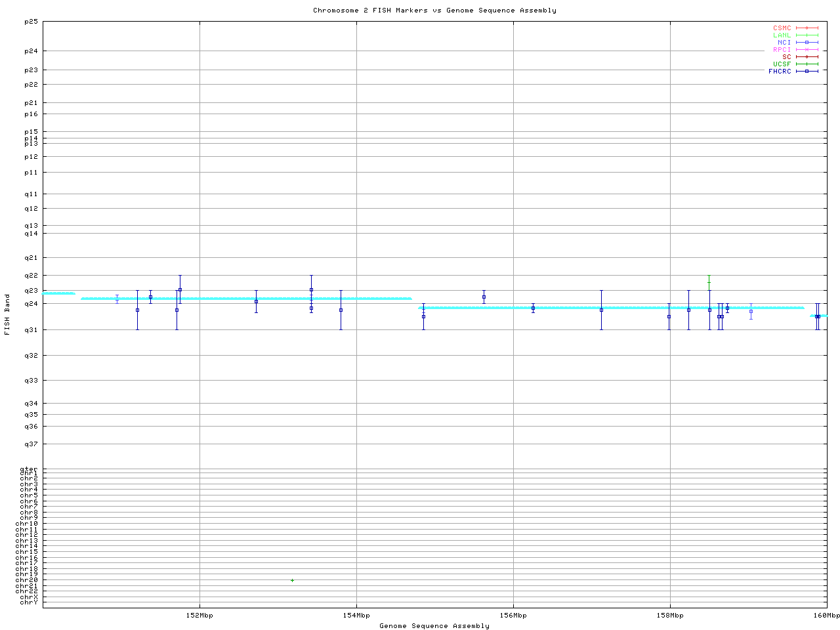Screen dimensions: 840x630
Task: Pick the blue data point between 155Mbp and 156Mbp
Action: [484, 297]
